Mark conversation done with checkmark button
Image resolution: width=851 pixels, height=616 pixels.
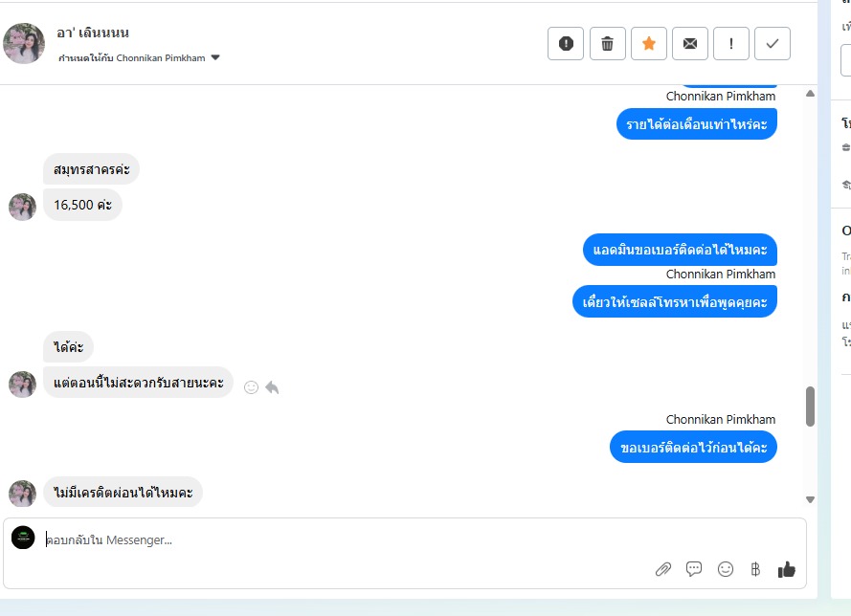(x=773, y=43)
